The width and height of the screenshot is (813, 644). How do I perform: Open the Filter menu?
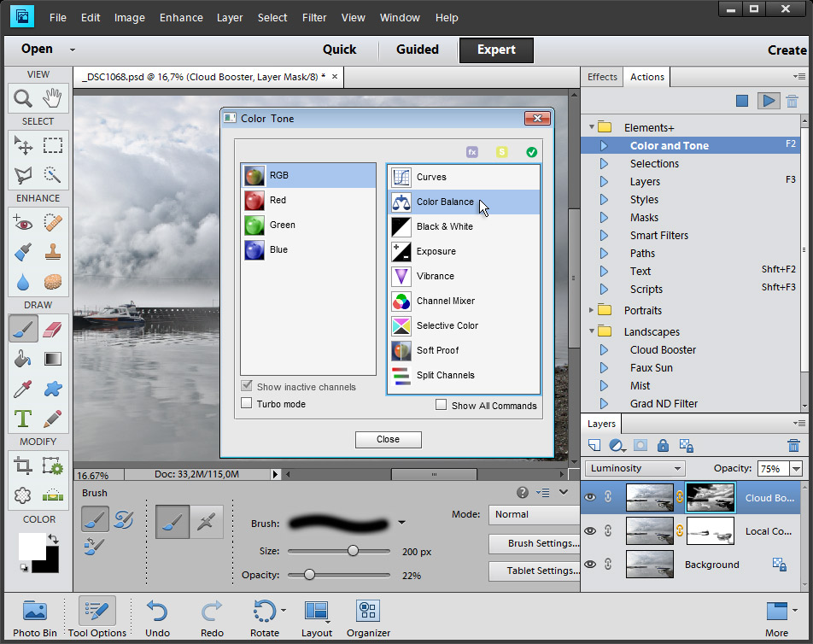(314, 18)
